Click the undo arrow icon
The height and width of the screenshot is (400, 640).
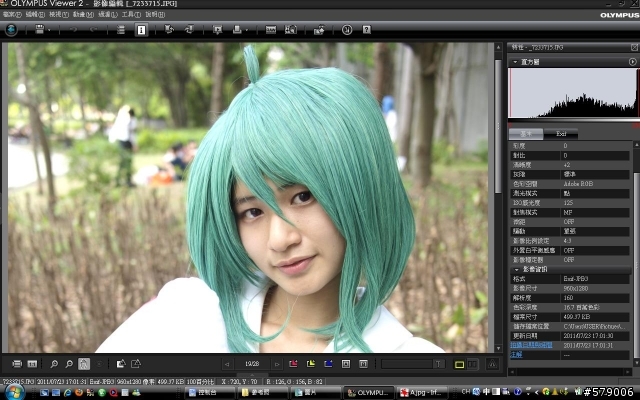coord(73,30)
